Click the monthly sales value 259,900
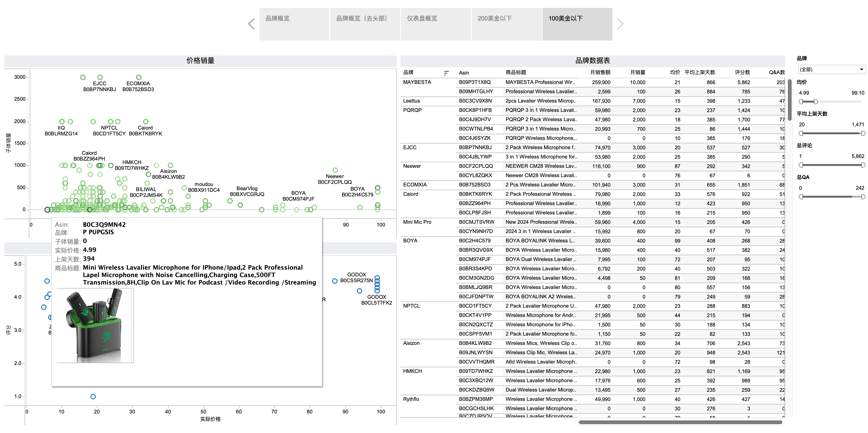This screenshot has width=868, height=433. [601, 82]
